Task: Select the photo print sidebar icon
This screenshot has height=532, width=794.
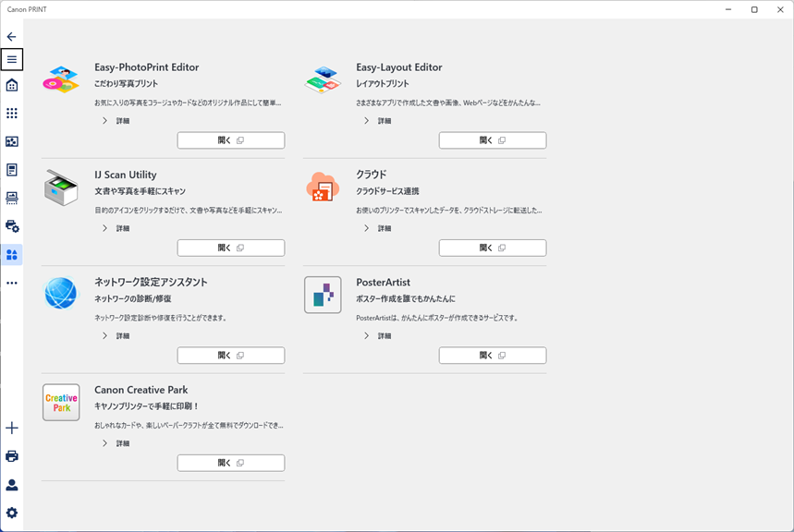Action: pyautogui.click(x=12, y=141)
